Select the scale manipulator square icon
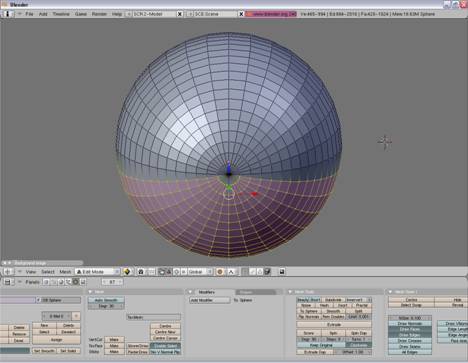The height and width of the screenshot is (363, 468). click(183, 272)
